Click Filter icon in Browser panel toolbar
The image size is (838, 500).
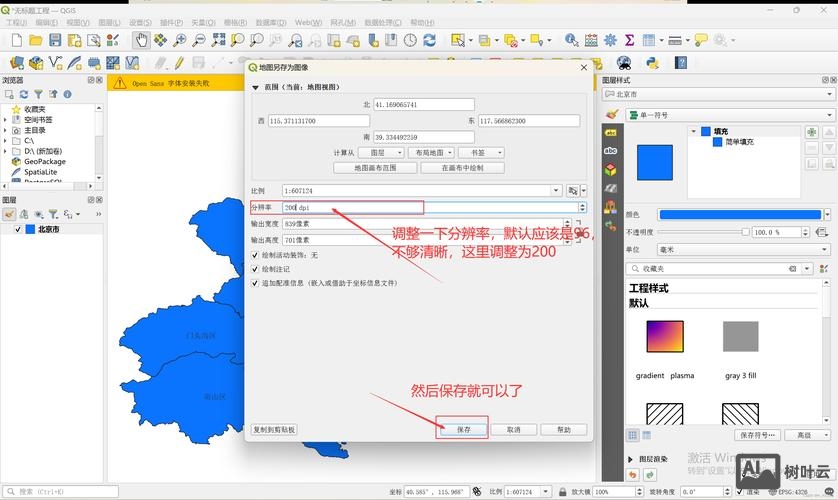tap(38, 94)
